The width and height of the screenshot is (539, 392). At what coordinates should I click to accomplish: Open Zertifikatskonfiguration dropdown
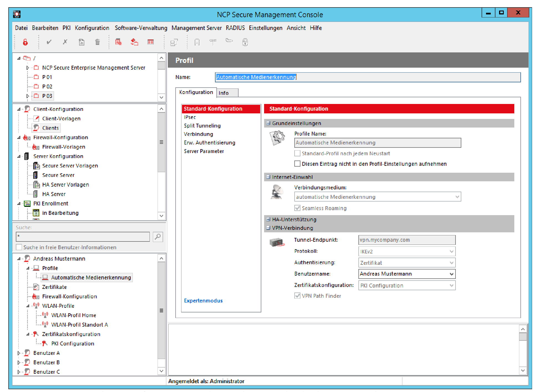pyautogui.click(x=451, y=285)
